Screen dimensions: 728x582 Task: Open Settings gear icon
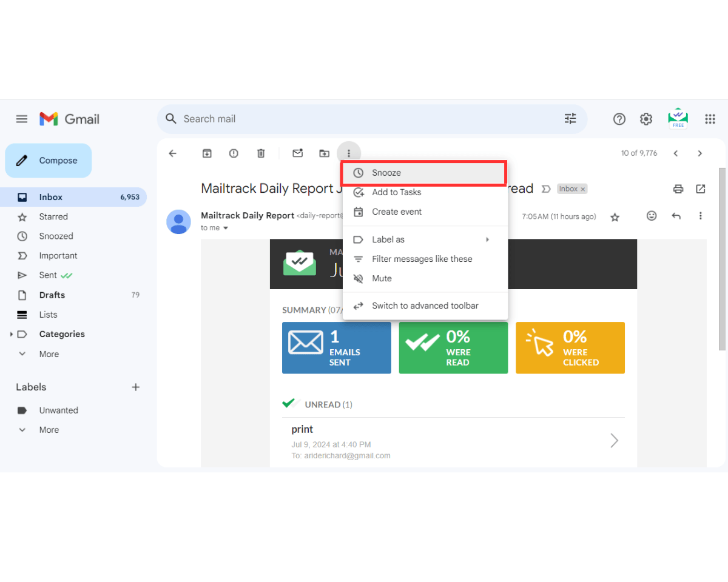click(646, 119)
